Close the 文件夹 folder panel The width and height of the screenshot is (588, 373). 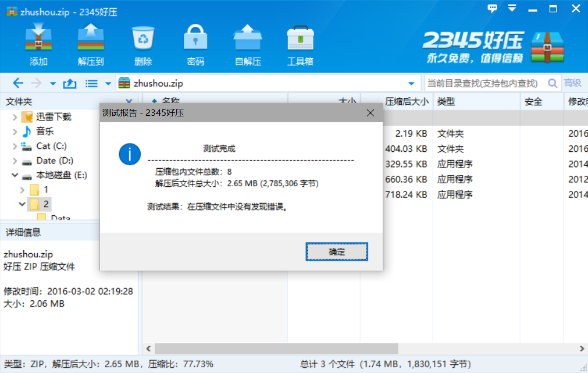pos(129,101)
